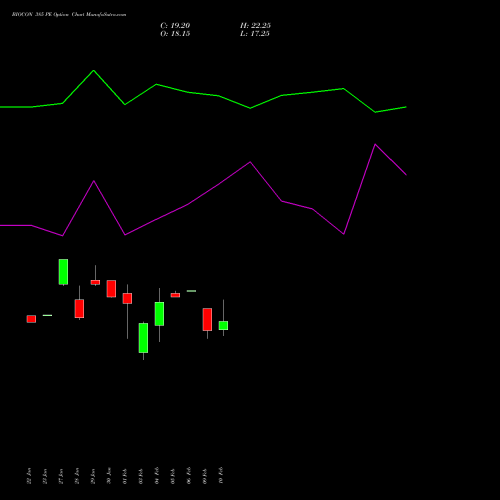This screenshot has height=500, width=500.
Task: Click the 06 Feb date label
Action: coord(189,475)
